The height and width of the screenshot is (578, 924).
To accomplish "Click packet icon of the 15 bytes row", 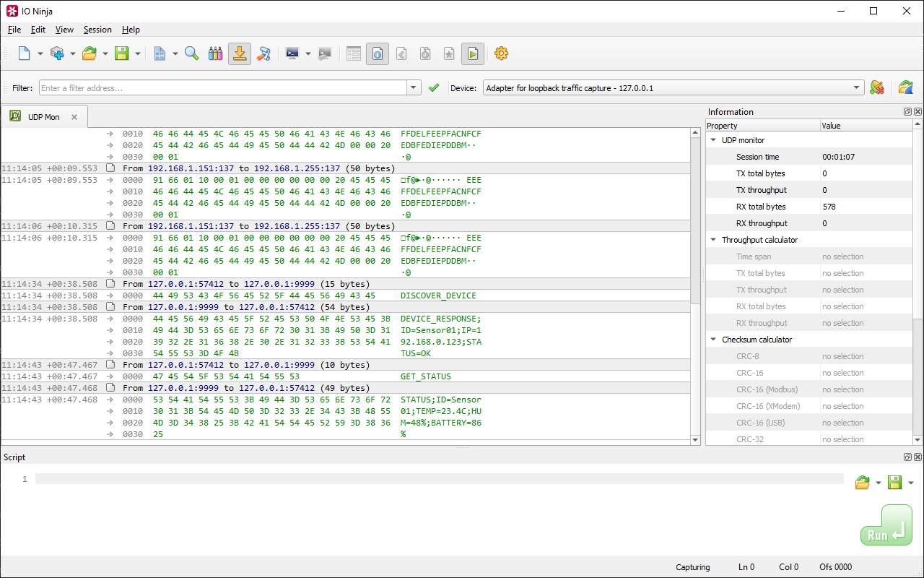I will (110, 284).
